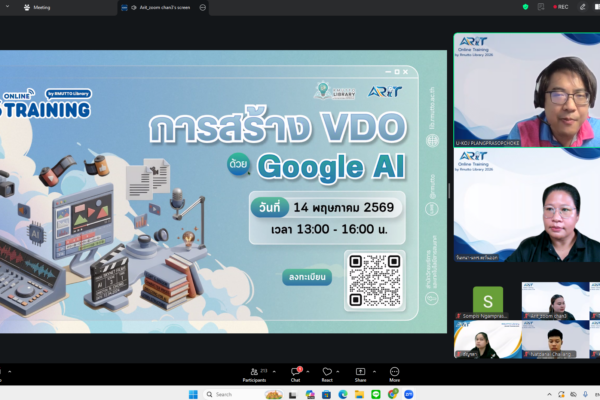Expand the Chat caret arrow
The image size is (600, 400).
[x=308, y=371]
